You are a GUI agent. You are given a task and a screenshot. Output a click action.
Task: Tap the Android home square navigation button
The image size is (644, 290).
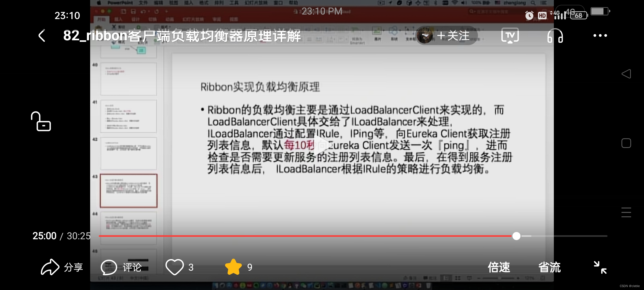coord(626,143)
